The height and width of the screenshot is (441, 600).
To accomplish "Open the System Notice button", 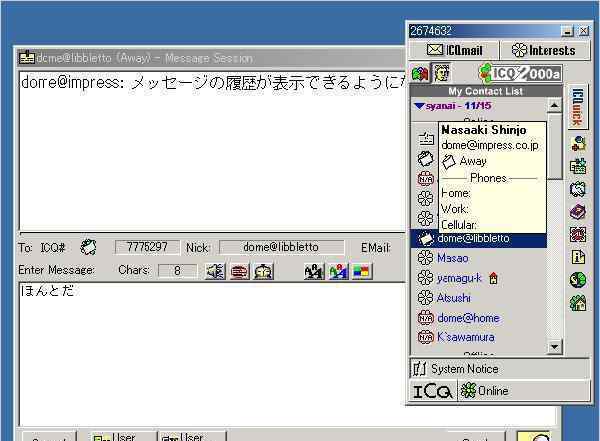I will (x=500, y=369).
